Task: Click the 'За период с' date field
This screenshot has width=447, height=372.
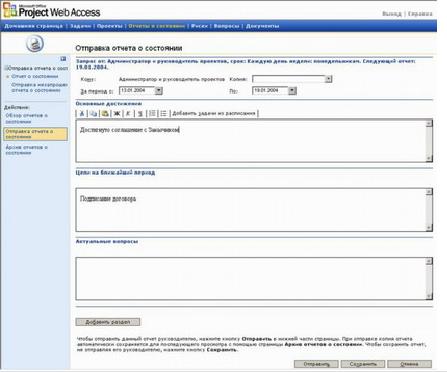Action: click(x=137, y=91)
